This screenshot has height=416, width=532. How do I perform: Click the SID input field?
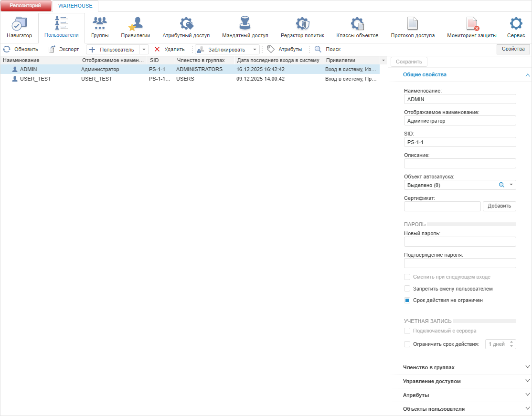[x=460, y=142]
